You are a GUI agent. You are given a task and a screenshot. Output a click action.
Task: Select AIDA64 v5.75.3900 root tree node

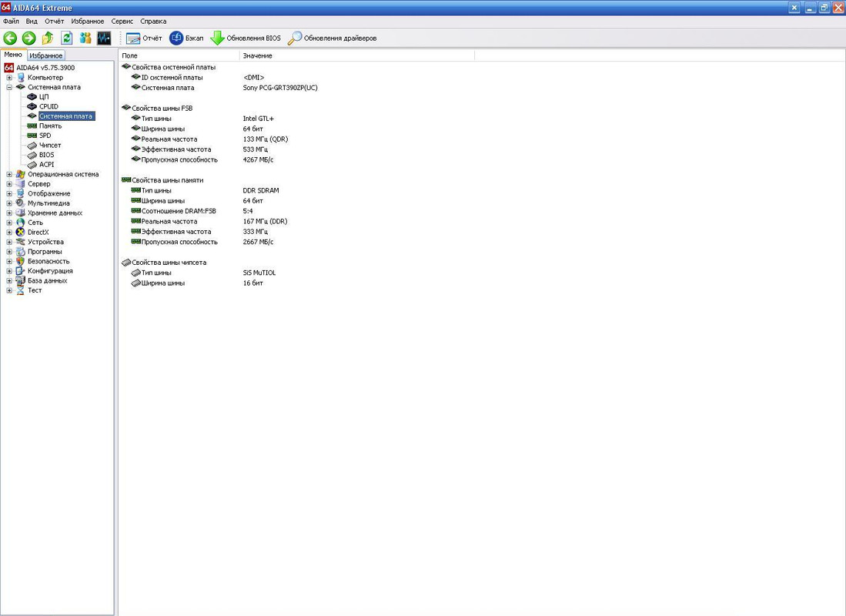click(45, 68)
